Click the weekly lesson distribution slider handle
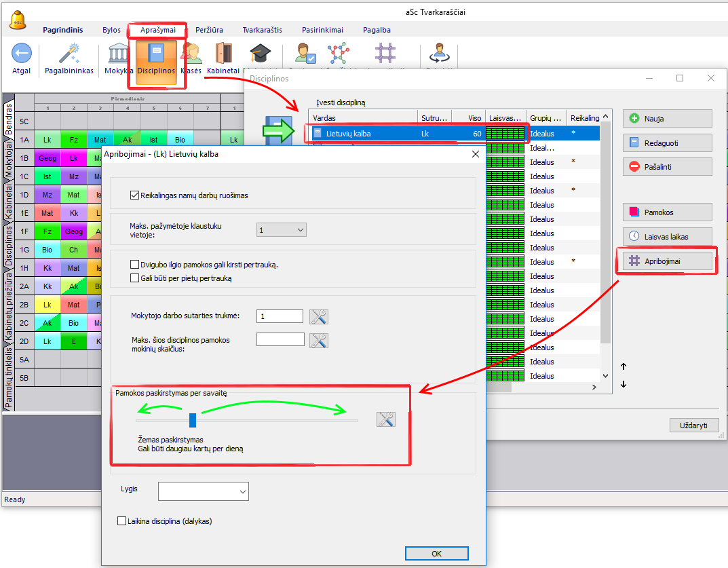This screenshot has width=728, height=568. 193,420
